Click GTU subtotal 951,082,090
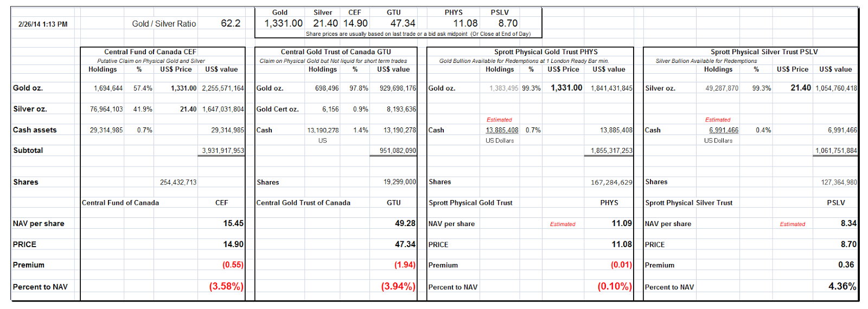The width and height of the screenshot is (868, 309). pyautogui.click(x=398, y=151)
